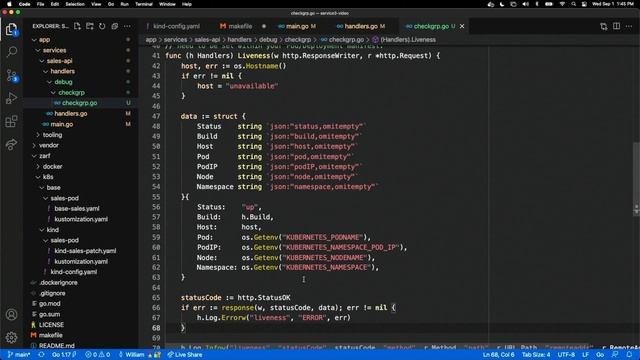
Task: Open macOS Control Center icon
Action: (584, 4)
